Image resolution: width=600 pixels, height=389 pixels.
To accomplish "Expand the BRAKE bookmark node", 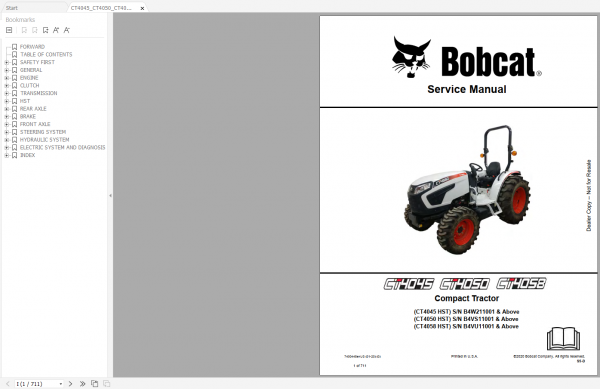I will click(7, 116).
